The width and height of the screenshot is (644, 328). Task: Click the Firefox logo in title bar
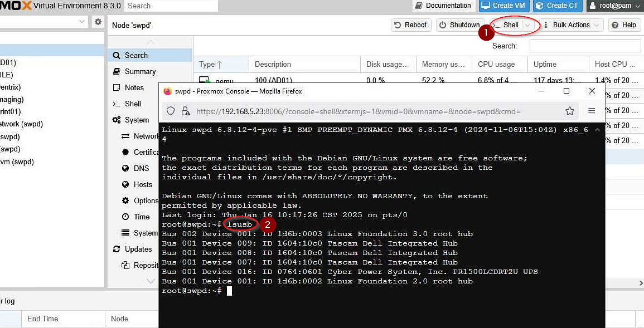point(168,91)
